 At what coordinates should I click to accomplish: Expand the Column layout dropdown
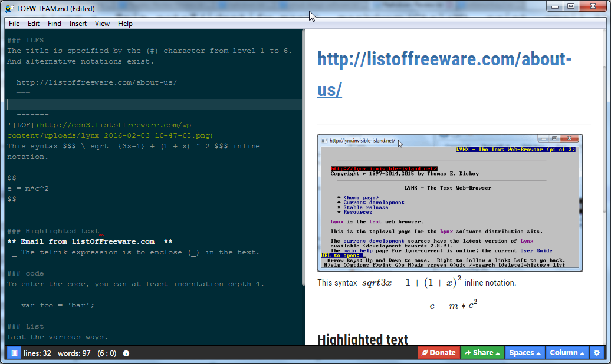click(x=567, y=353)
